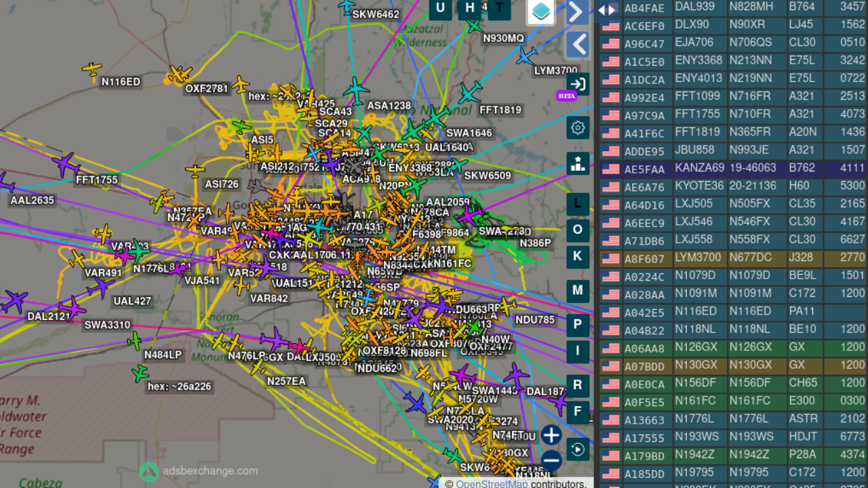This screenshot has width=868, height=488.
Task: Click hex code A0224C in the table
Action: [644, 277]
